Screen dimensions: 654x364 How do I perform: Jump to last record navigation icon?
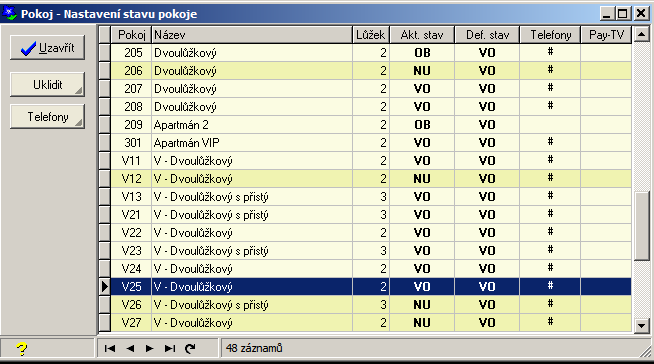[x=170, y=348]
